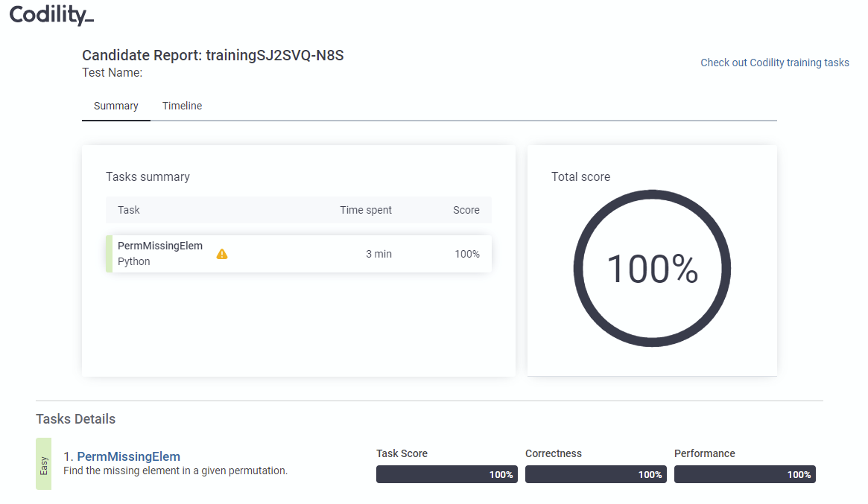Viewport: 868px width, 504px height.
Task: Click the Task Score 100% progress bar
Action: [447, 474]
